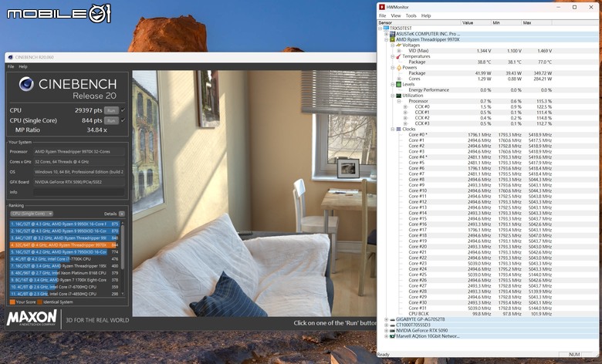Collapse the Powers section
Screen dimensions: 602x364
(x=392, y=68)
